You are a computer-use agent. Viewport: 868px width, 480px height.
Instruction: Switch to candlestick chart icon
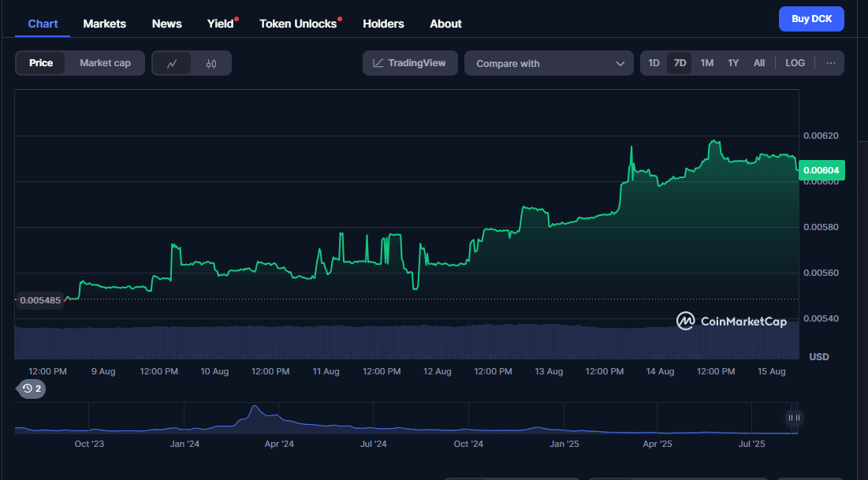pyautogui.click(x=210, y=63)
